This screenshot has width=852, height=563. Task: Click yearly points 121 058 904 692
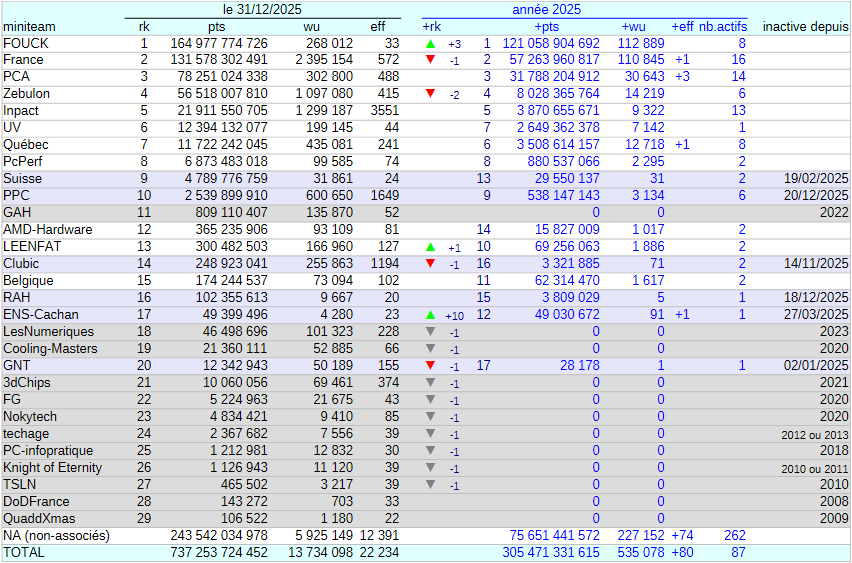(551, 43)
